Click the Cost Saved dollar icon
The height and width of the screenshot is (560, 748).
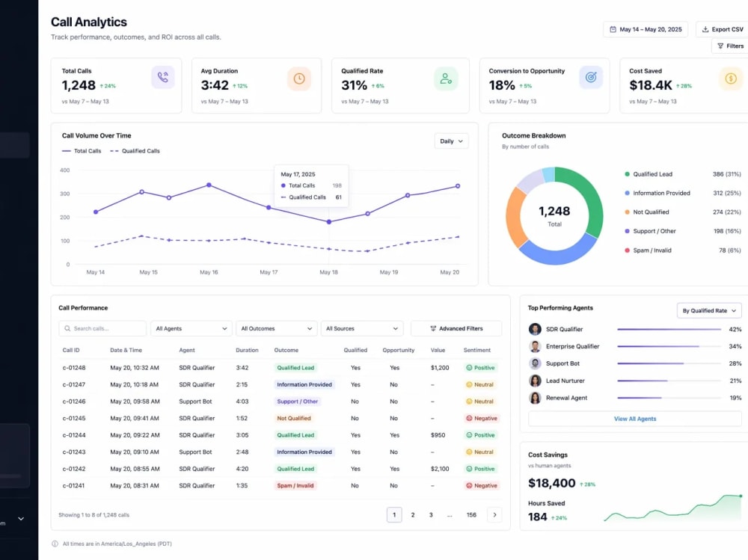tap(731, 79)
